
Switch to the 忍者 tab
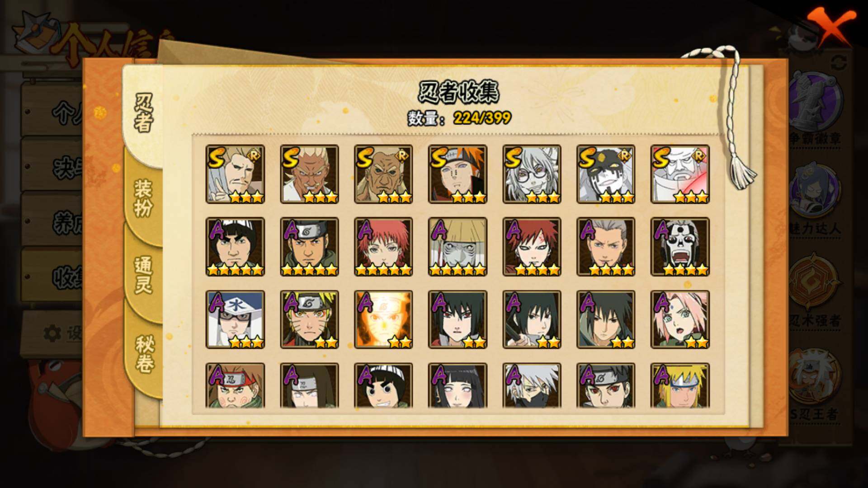[x=144, y=113]
